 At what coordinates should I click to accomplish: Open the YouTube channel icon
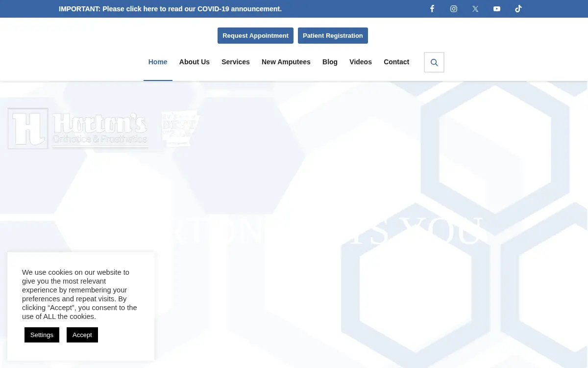(x=497, y=9)
